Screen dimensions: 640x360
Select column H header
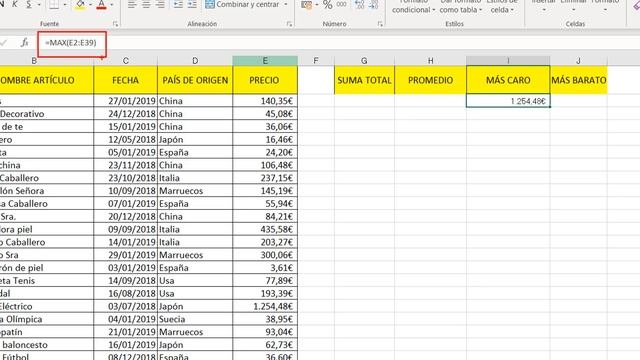[430, 61]
